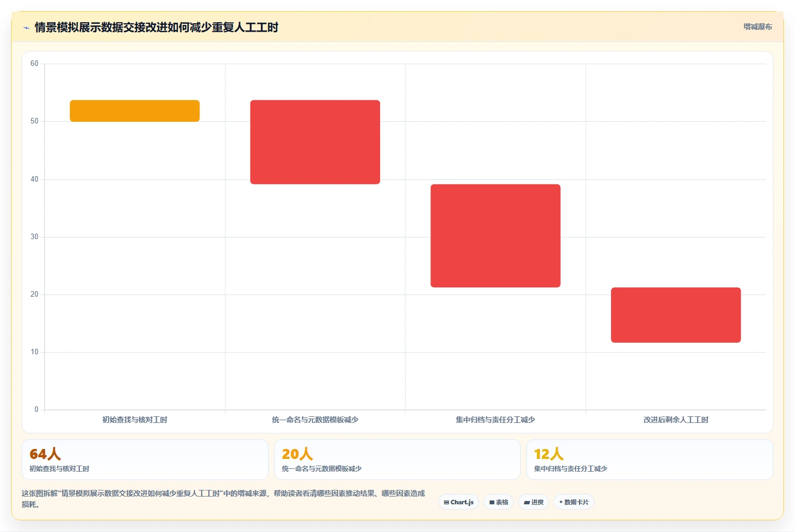Click the 增减瀑布 tag in header
Image resolution: width=795 pixels, height=532 pixels.
(757, 27)
